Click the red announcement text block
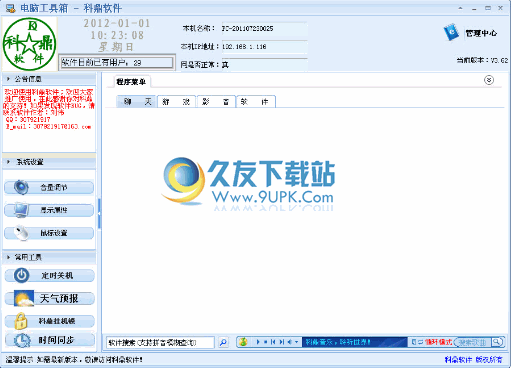The height and width of the screenshot is (368, 511). pyautogui.click(x=49, y=109)
